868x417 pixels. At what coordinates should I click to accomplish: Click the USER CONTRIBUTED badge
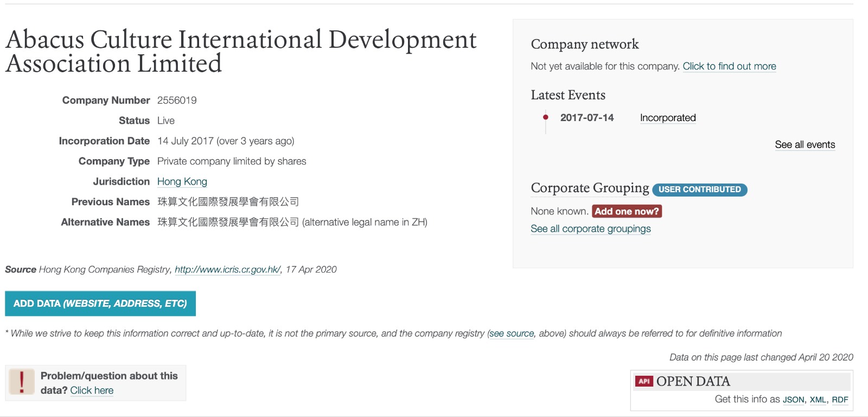(699, 189)
